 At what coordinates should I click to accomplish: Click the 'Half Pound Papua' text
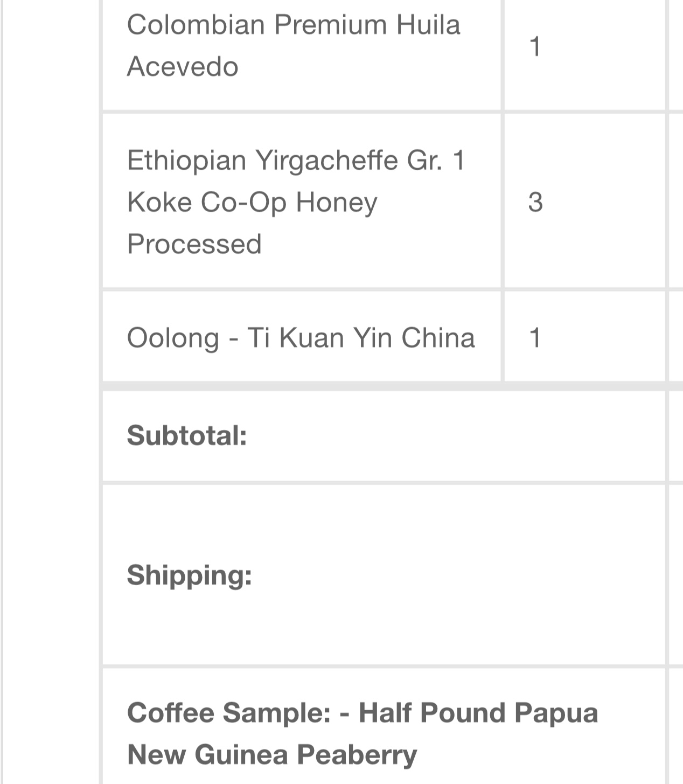pyautogui.click(x=478, y=712)
